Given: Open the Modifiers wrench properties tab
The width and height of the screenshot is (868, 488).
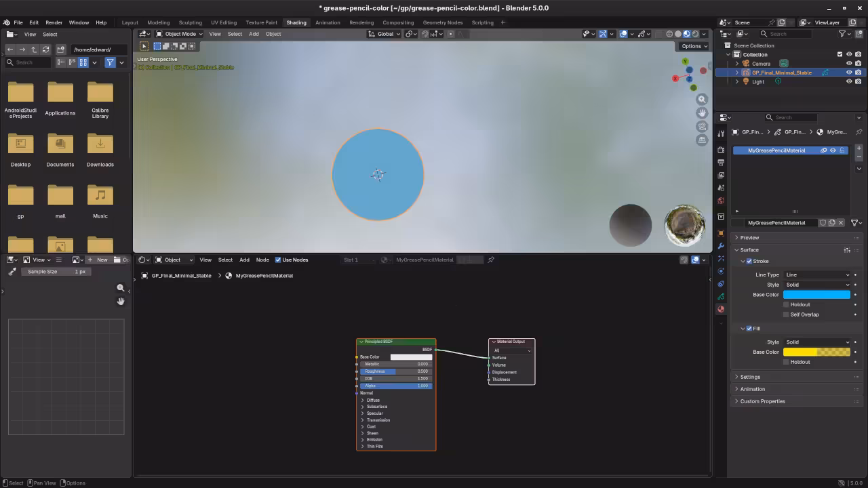Looking at the screenshot, I should [x=721, y=245].
